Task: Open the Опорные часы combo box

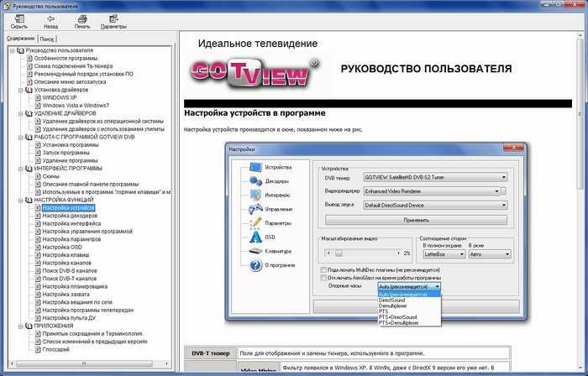Action: click(409, 286)
